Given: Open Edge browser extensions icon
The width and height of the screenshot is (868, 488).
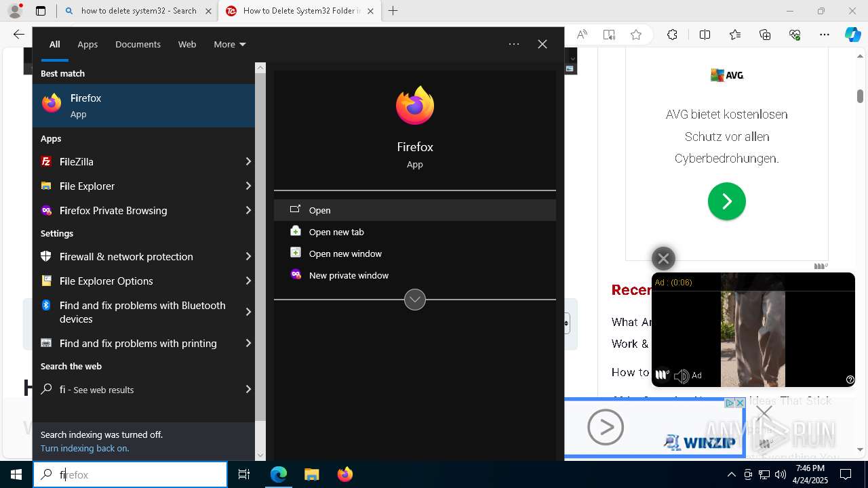Looking at the screenshot, I should click(x=672, y=35).
